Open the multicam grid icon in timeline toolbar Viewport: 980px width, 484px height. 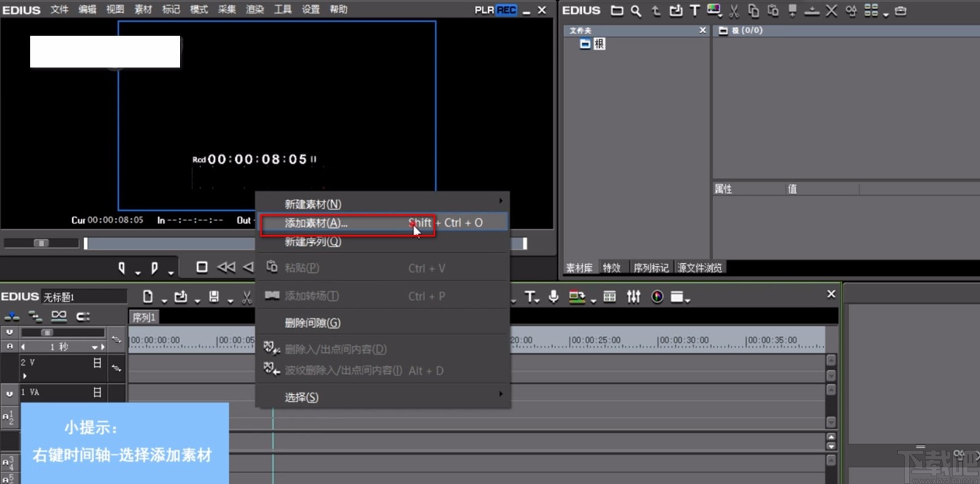pos(609,297)
